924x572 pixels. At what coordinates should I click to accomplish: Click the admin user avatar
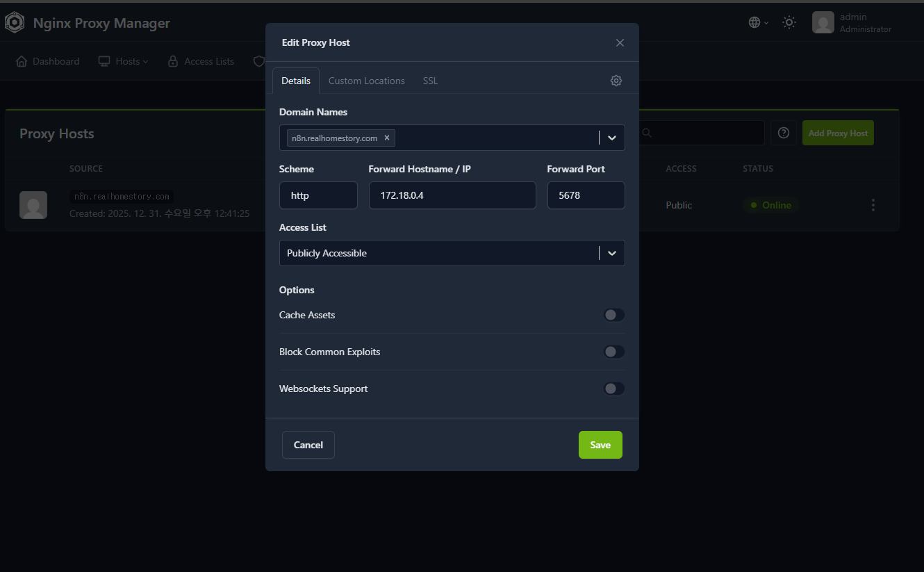(x=823, y=23)
